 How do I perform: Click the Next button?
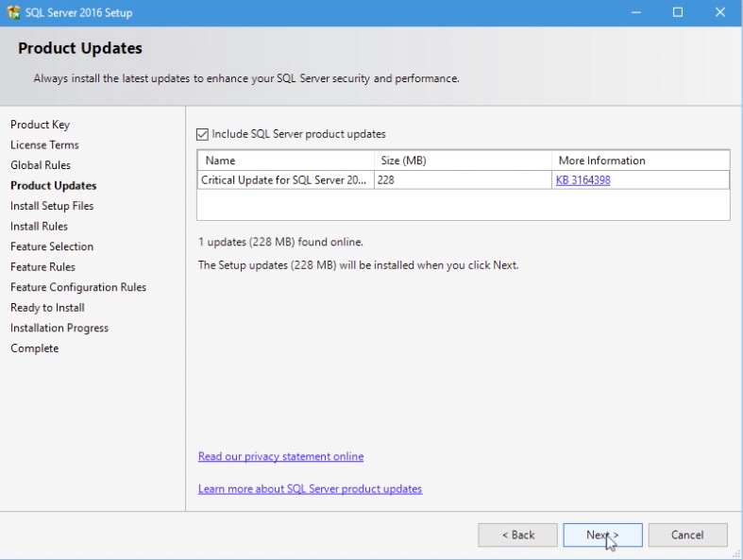tap(602, 535)
